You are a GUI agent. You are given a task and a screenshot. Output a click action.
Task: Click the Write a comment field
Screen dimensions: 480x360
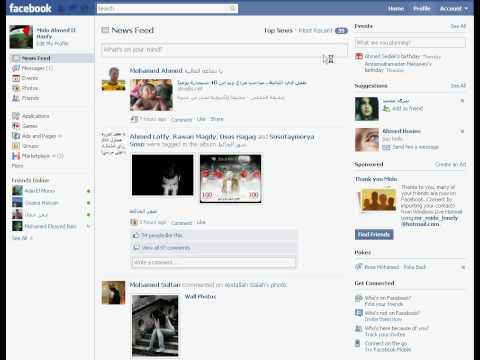pos(213,262)
